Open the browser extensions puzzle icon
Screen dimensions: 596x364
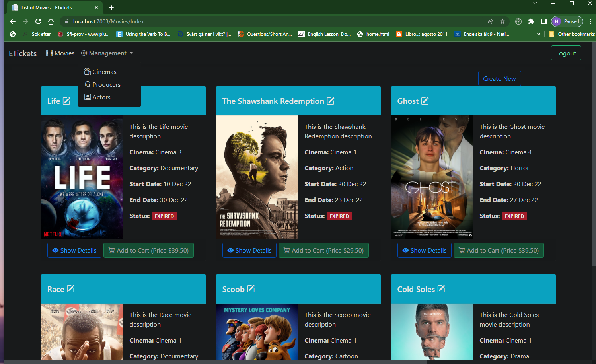[531, 21]
